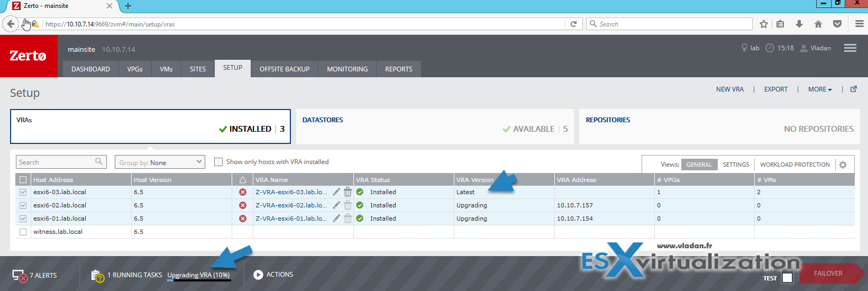Open the 7 Alerts monitor icon

(x=20, y=276)
